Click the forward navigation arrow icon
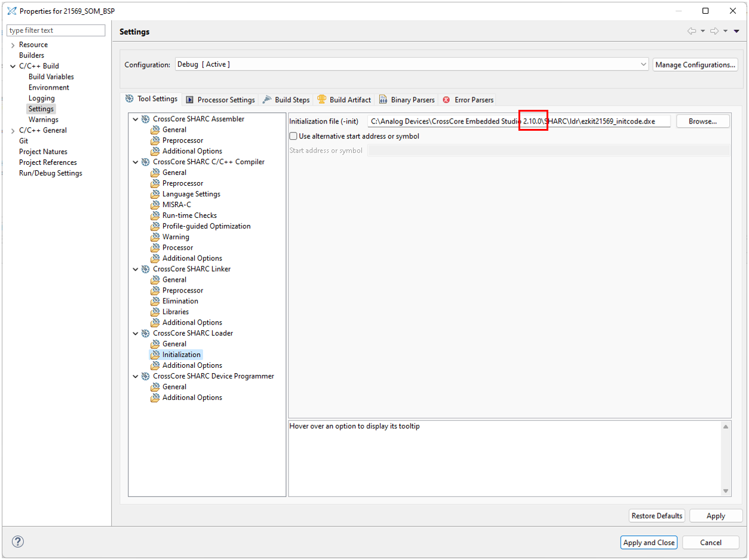Image resolution: width=749 pixels, height=560 pixels. tap(715, 31)
